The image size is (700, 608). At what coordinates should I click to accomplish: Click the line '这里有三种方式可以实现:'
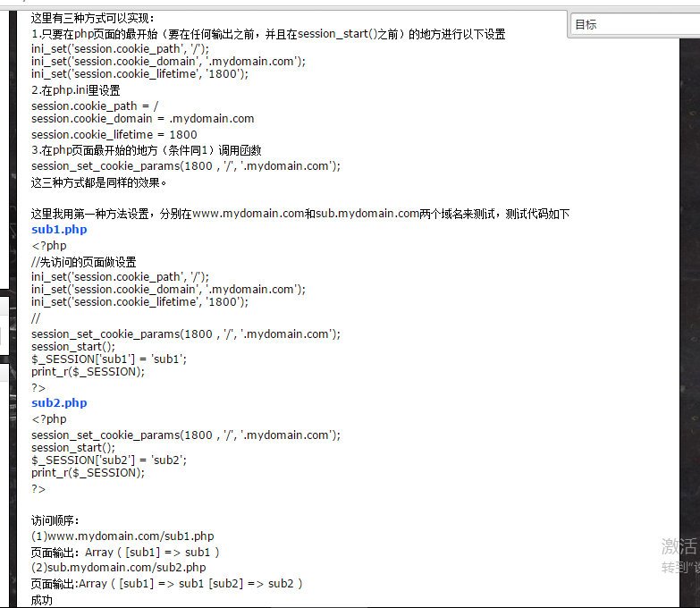93,18
